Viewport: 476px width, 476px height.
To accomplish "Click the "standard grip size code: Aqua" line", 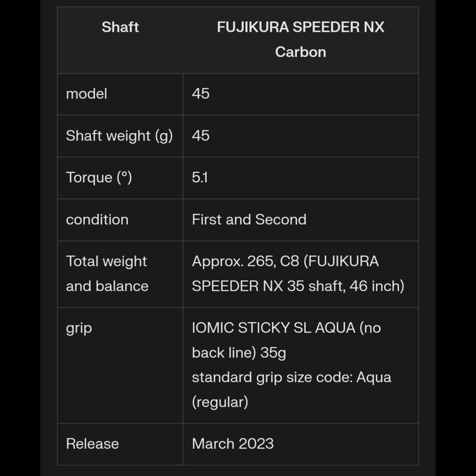I will click(291, 378).
